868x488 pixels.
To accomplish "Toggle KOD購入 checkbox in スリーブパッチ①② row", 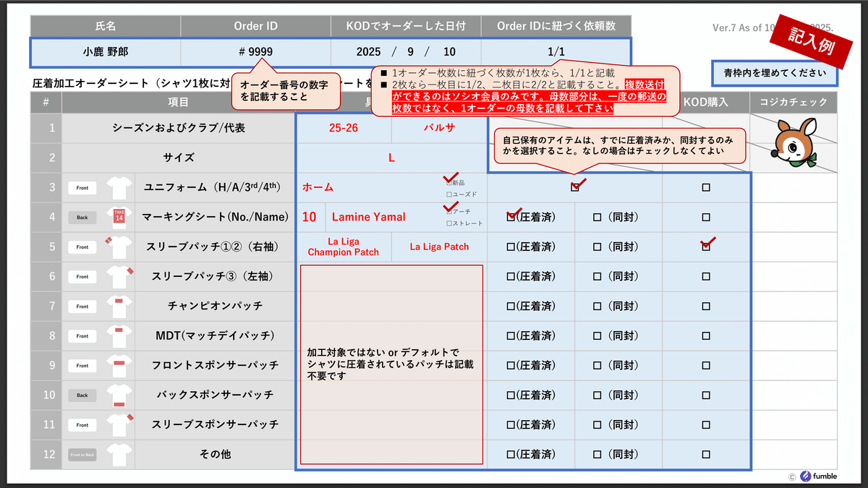I will (x=706, y=247).
